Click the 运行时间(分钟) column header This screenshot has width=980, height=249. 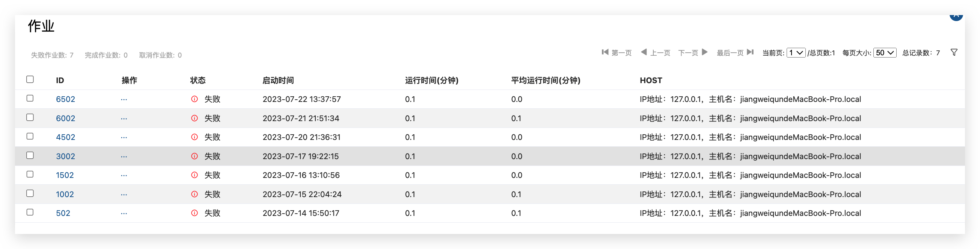pyautogui.click(x=431, y=80)
